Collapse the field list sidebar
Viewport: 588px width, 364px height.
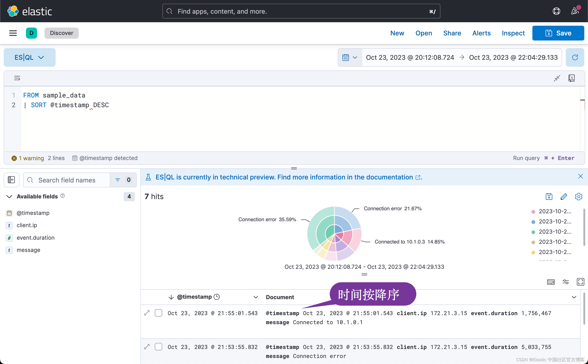pos(11,180)
